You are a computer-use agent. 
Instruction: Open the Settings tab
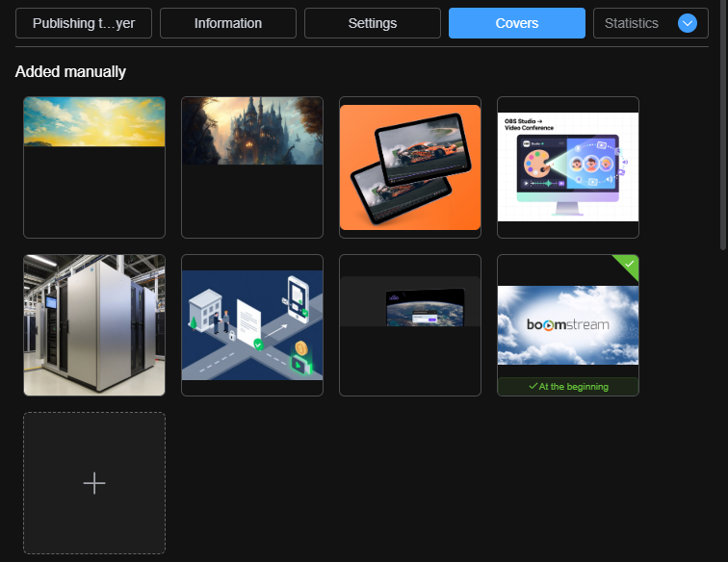(373, 23)
